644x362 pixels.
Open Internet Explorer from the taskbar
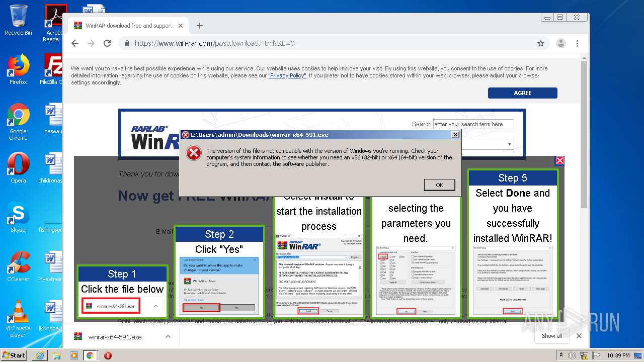click(x=40, y=355)
